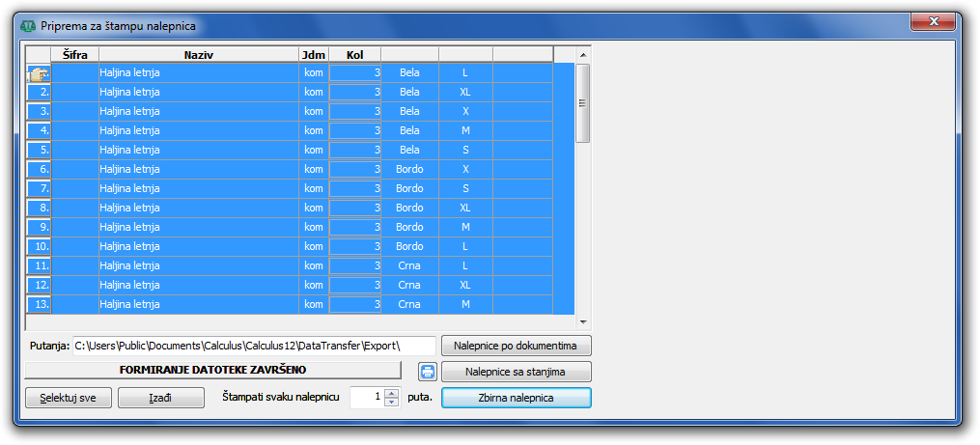Click Nalepnice sa stanjima button
This screenshot has width=980, height=445.
[517, 372]
